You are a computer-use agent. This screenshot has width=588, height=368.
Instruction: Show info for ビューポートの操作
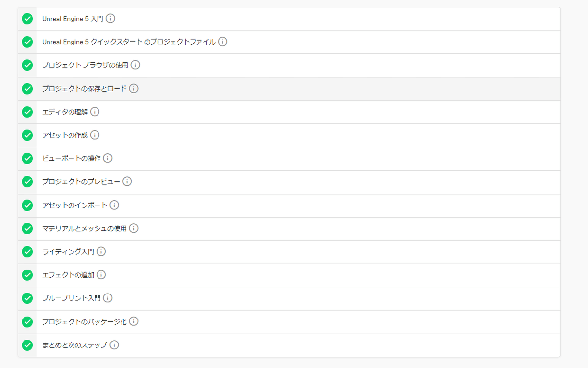click(108, 158)
